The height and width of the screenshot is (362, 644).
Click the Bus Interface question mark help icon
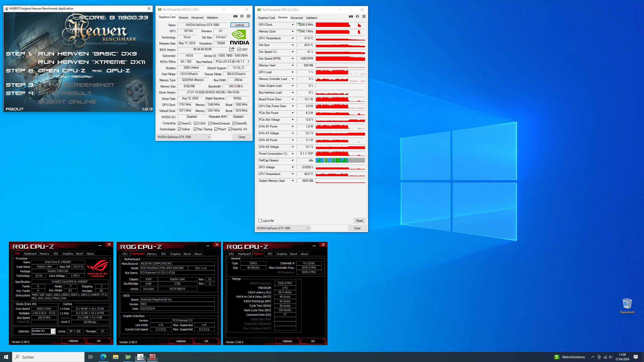tap(248, 62)
